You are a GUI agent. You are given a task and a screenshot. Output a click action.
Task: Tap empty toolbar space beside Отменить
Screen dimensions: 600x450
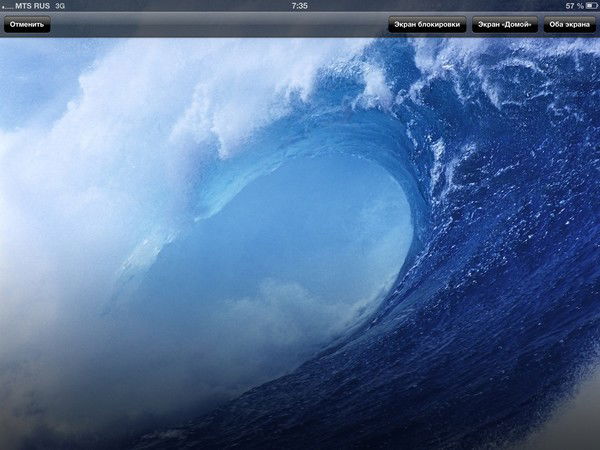pyautogui.click(x=200, y=25)
